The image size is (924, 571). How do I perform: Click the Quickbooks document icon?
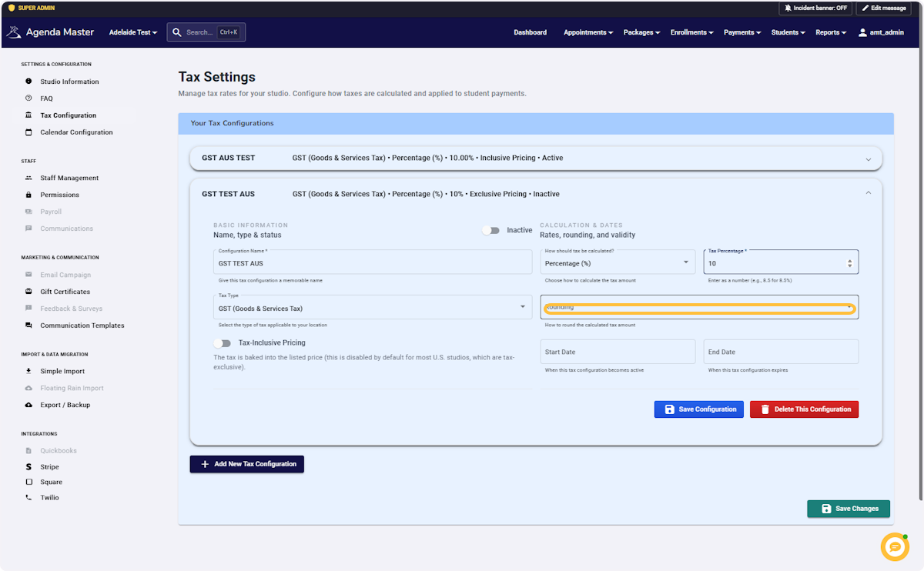click(28, 451)
